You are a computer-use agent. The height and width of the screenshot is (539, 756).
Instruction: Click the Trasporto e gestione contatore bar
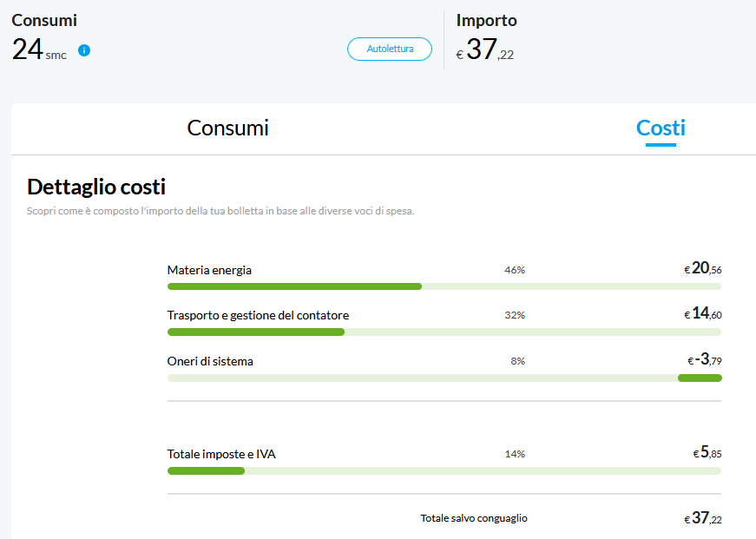pyautogui.click(x=444, y=332)
